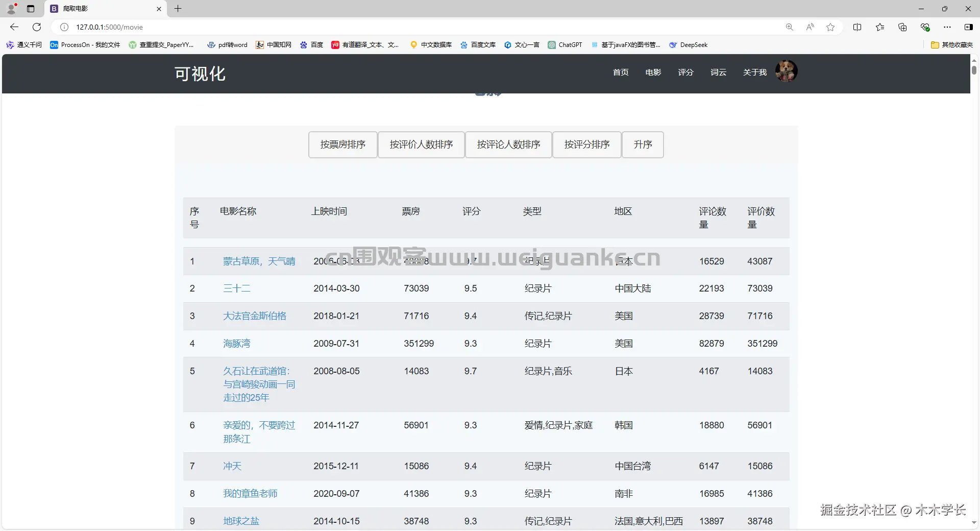Sort by rating with 按评分排序

tap(587, 145)
